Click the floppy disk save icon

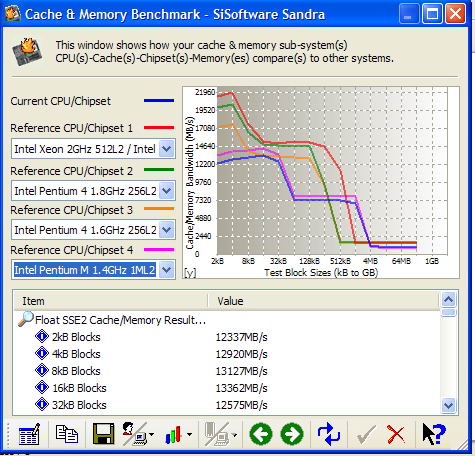[103, 434]
